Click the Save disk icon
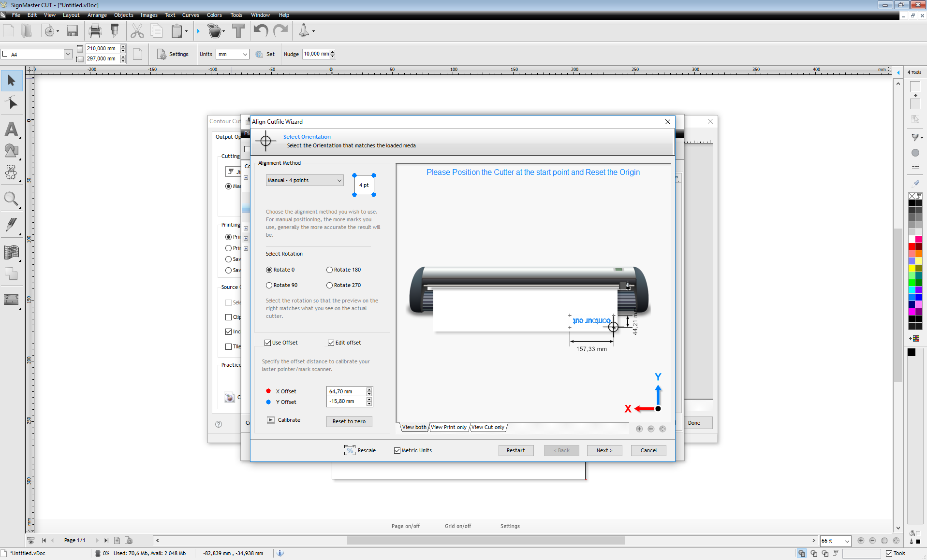The width and height of the screenshot is (927, 560). [72, 31]
